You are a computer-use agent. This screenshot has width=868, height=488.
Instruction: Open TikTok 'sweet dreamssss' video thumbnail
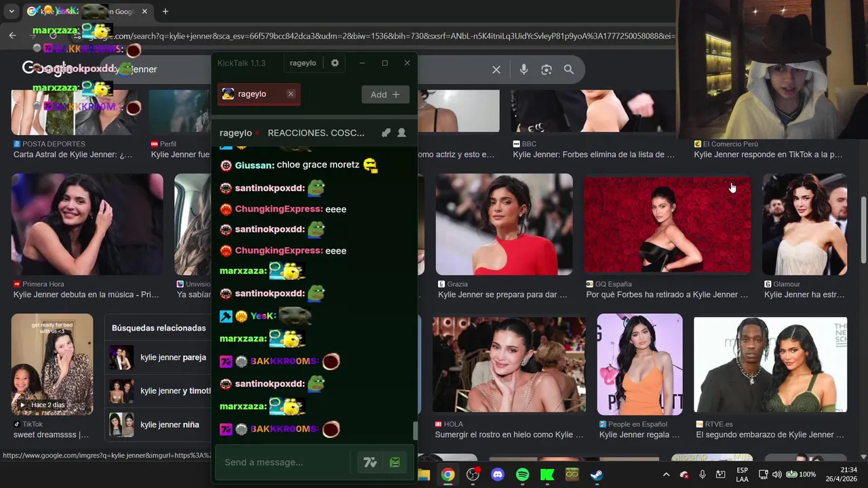tap(52, 365)
